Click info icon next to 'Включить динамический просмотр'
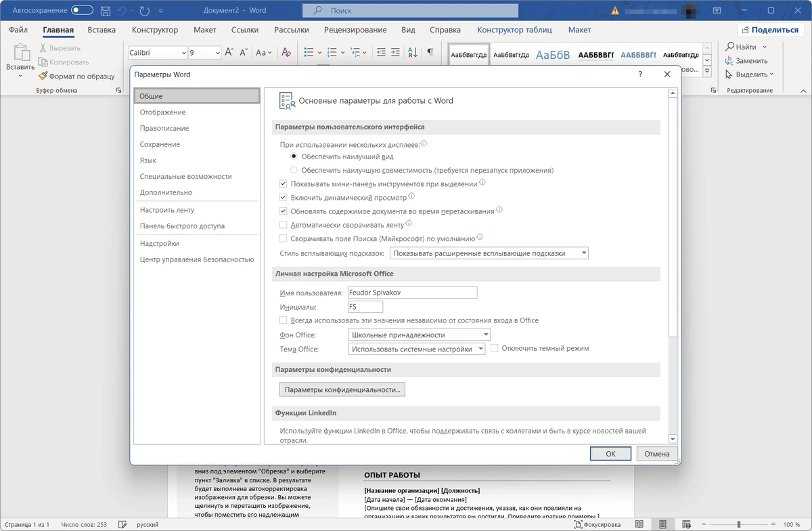 (411, 197)
